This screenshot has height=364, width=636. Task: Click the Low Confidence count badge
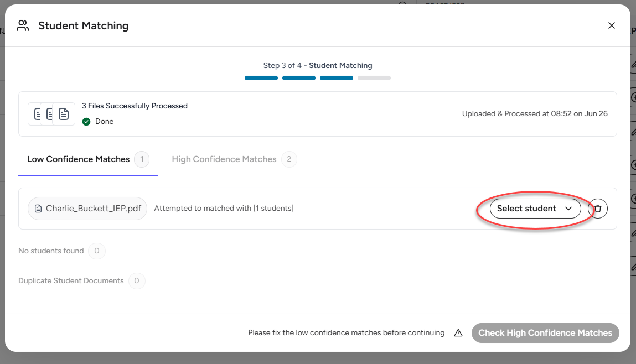pyautogui.click(x=142, y=159)
